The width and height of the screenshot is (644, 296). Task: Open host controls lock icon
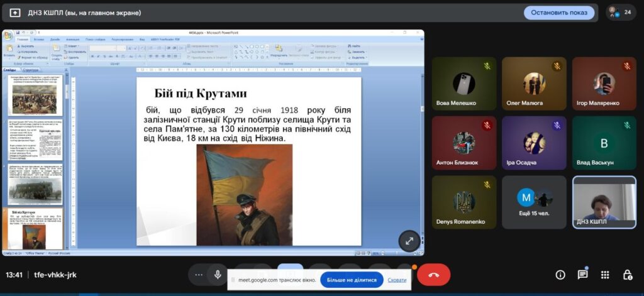627,275
